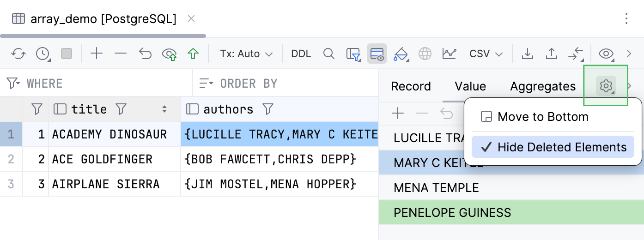Toggle the Hide Deleted Elements option
Viewport: 644px width, 240px height.
pyautogui.click(x=553, y=147)
